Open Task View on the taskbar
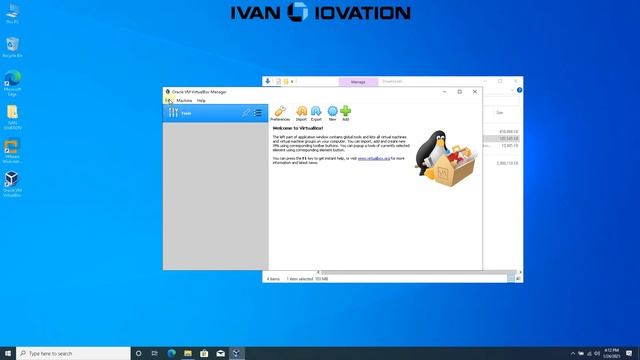The image size is (640, 360). 155,353
